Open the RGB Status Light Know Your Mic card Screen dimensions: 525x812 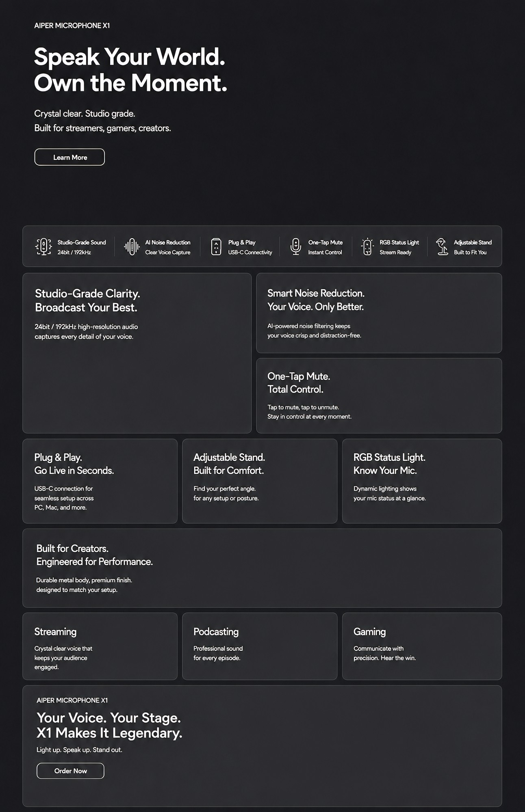[x=422, y=481]
